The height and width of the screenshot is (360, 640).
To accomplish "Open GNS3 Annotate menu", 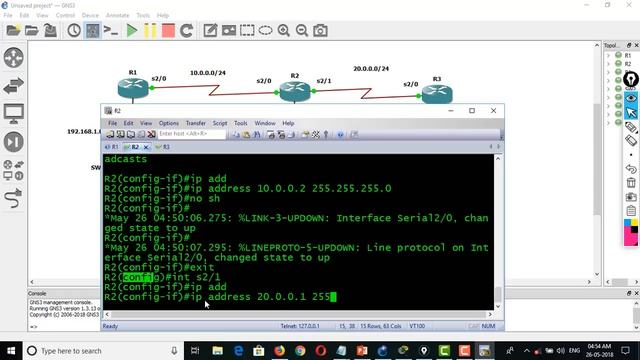I will click(118, 15).
